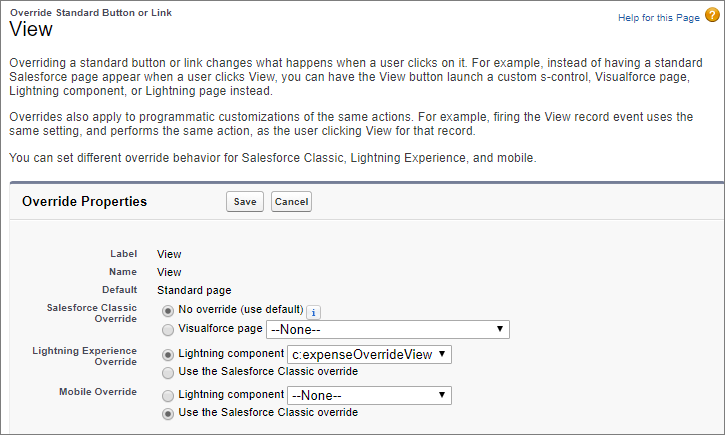Click the info icon beside No override
725x435 pixels.
pos(313,312)
